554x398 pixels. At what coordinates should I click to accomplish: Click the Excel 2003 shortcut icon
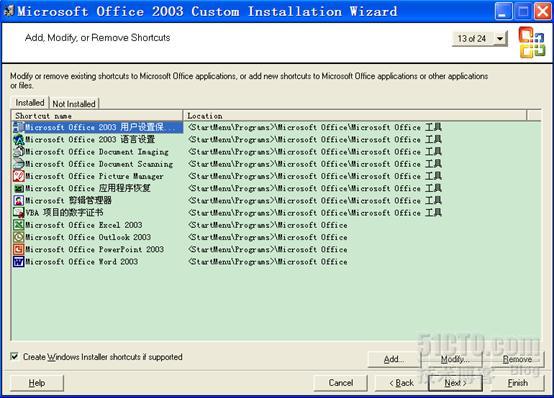point(18,225)
